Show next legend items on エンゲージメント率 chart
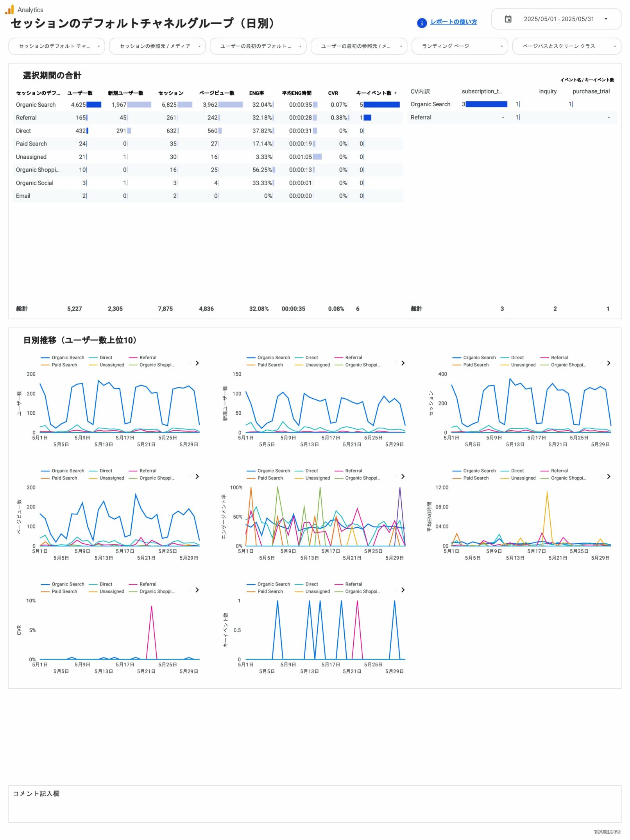 [x=403, y=477]
